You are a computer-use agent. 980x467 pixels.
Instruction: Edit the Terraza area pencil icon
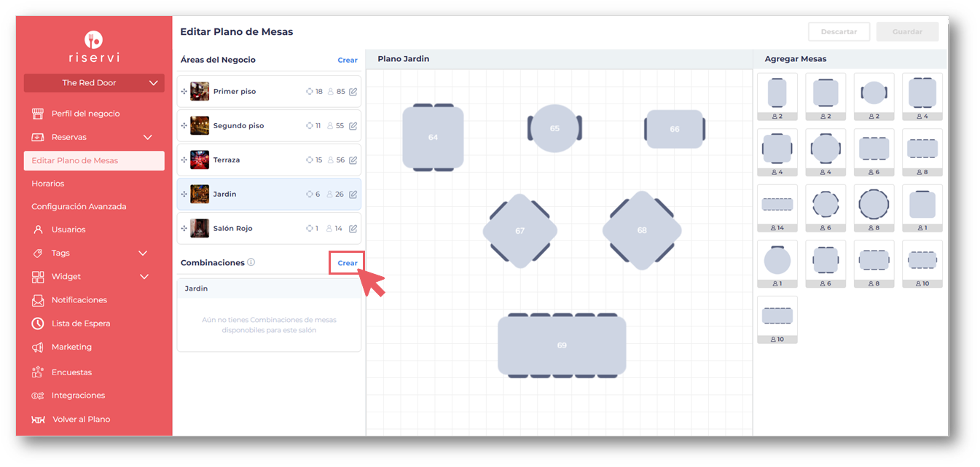pyautogui.click(x=353, y=160)
